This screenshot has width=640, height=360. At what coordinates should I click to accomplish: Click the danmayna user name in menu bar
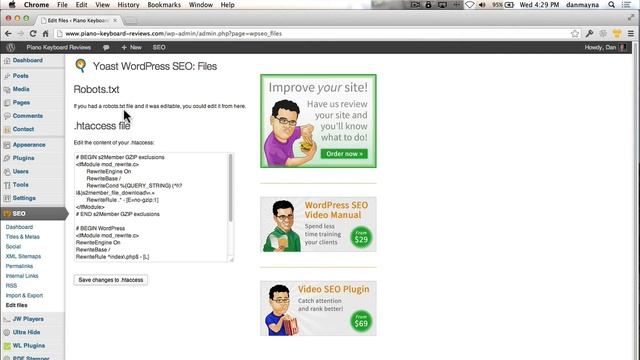click(582, 4)
